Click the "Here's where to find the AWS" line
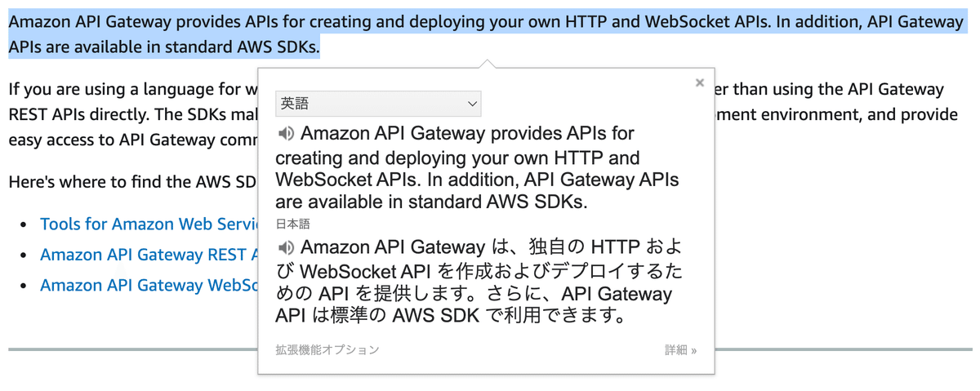This screenshot has width=980, height=391. 133,181
